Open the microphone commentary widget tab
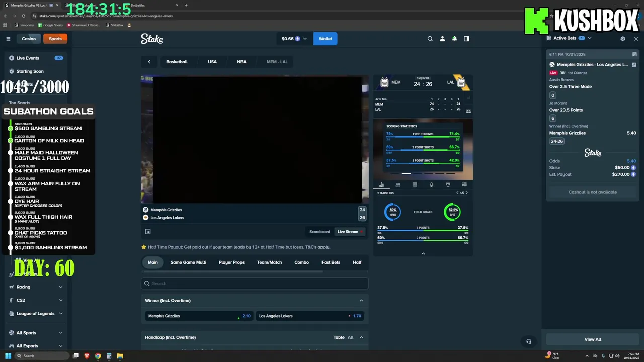 coord(431,185)
